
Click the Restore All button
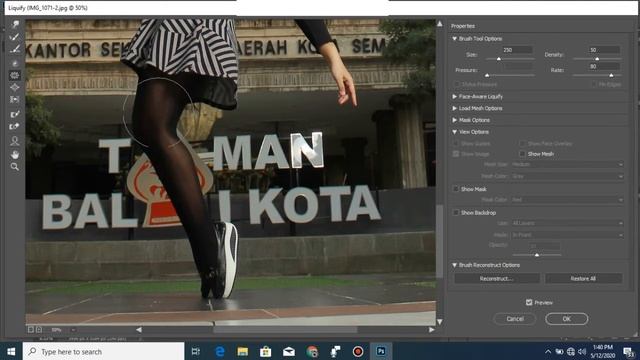click(x=583, y=279)
